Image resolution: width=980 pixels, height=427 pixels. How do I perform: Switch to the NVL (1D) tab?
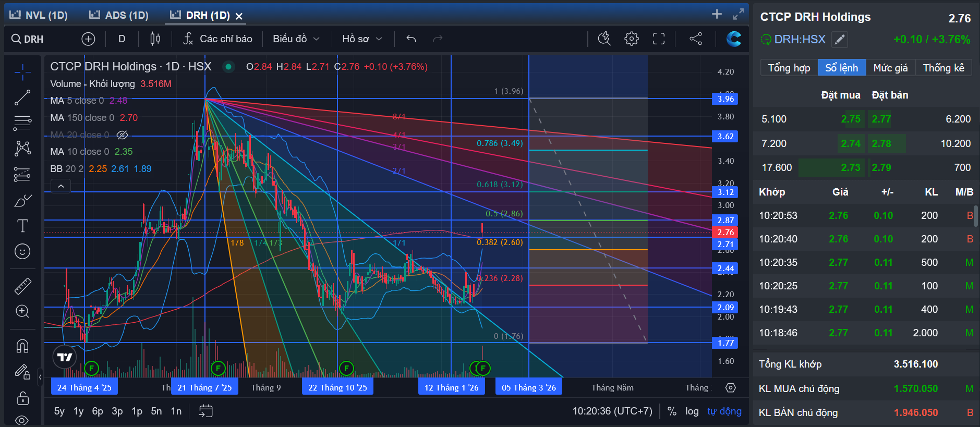(39, 15)
